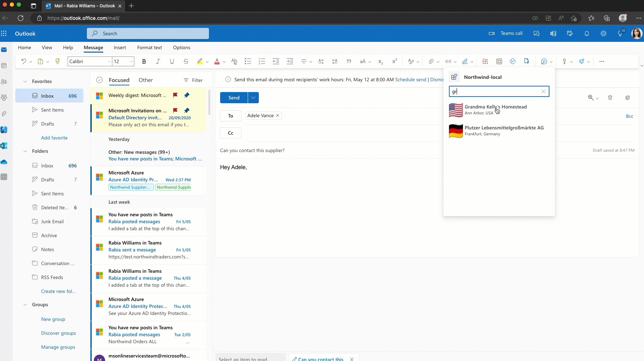
Task: Collapse the Folders section
Action: point(25,151)
